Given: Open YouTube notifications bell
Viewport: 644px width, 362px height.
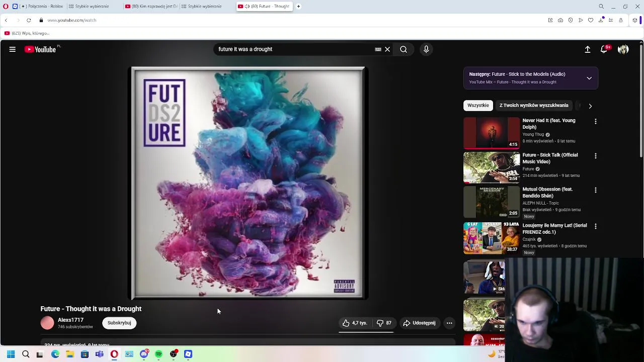Looking at the screenshot, I should point(604,49).
